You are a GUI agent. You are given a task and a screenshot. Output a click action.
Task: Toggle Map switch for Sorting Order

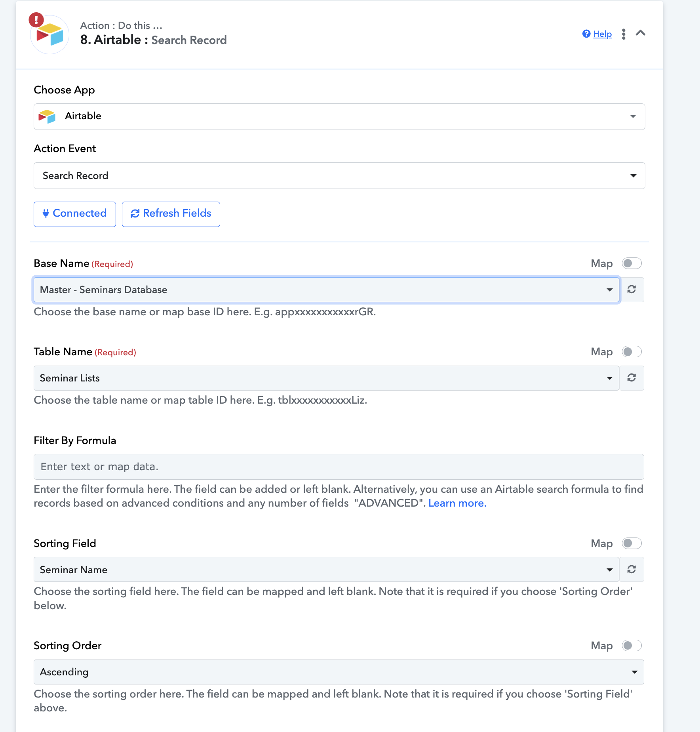tap(632, 646)
